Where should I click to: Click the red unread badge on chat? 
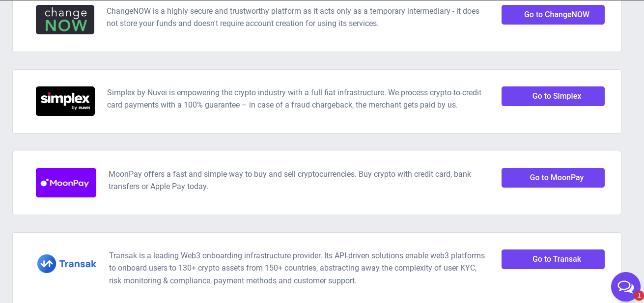639,296
